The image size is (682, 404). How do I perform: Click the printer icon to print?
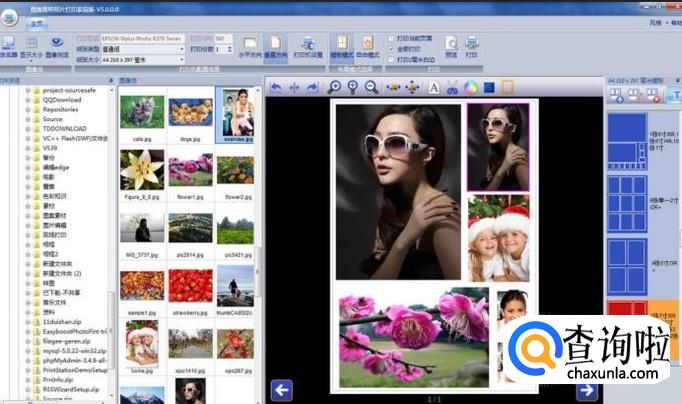471,43
